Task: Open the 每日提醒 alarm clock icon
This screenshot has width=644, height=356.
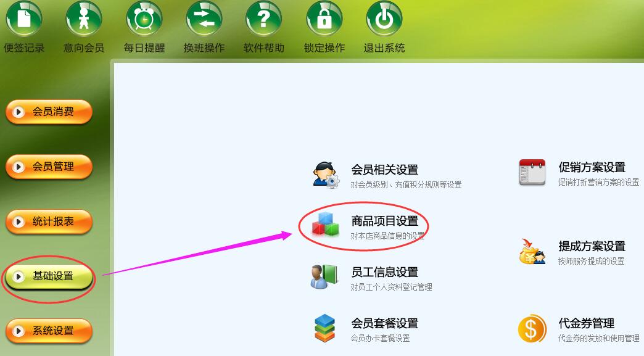Action: coord(144,18)
